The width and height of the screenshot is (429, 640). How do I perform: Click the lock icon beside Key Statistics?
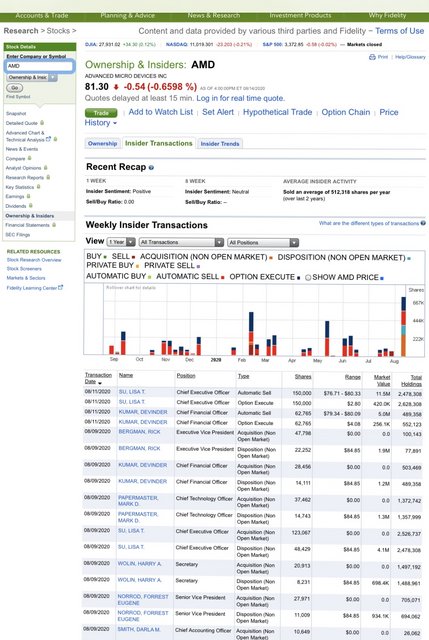coord(38,187)
